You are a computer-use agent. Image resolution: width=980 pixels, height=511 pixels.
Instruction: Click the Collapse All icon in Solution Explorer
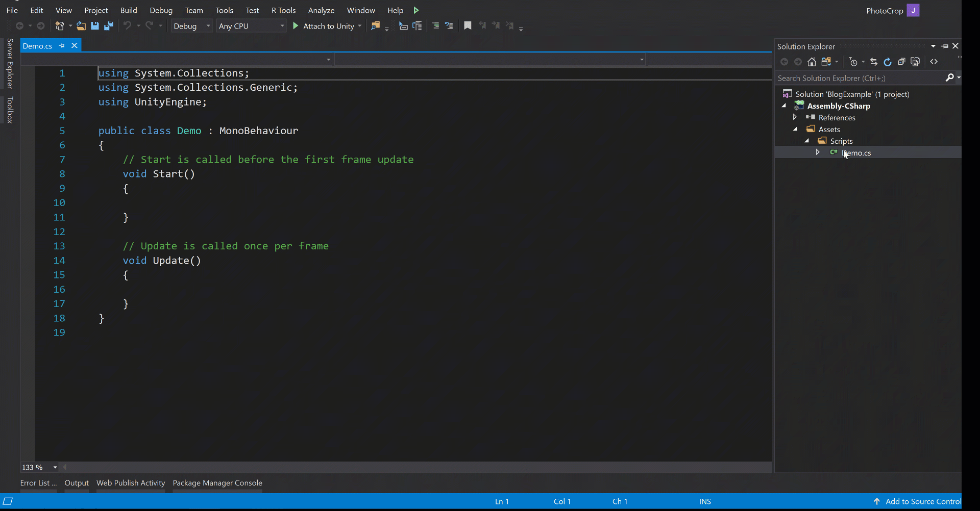coord(902,62)
